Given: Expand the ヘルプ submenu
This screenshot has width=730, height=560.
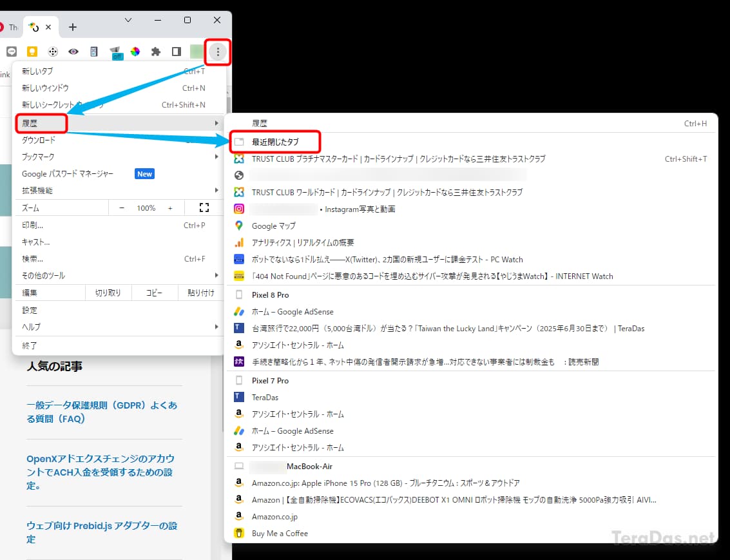Looking at the screenshot, I should [x=119, y=327].
